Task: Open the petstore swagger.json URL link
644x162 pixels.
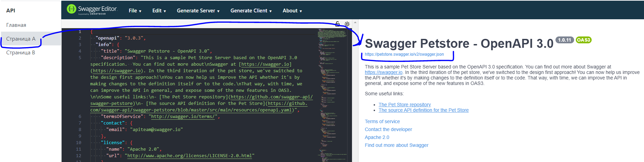Action: (x=404, y=54)
